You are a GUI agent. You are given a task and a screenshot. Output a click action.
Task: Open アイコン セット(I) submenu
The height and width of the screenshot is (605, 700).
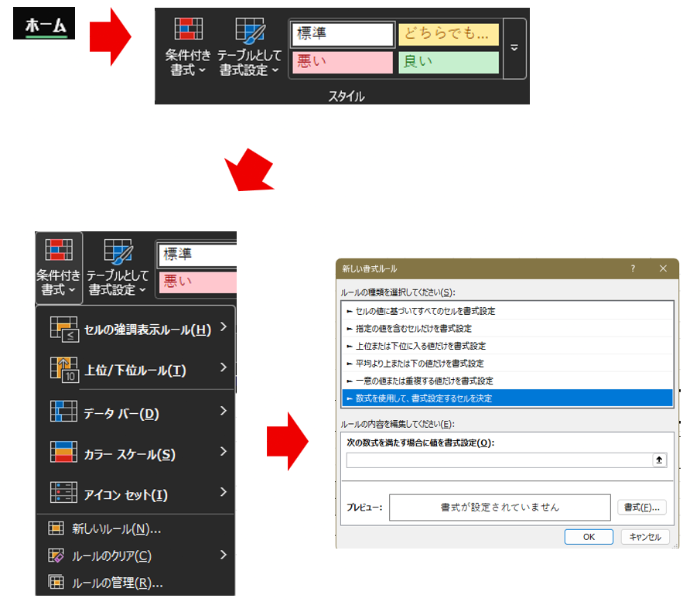pos(135,494)
